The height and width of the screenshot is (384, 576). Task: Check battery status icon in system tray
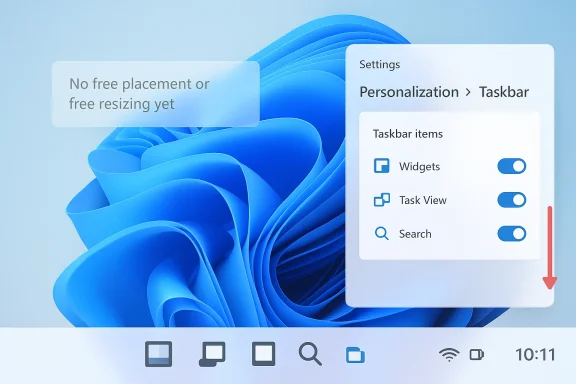pos(477,355)
